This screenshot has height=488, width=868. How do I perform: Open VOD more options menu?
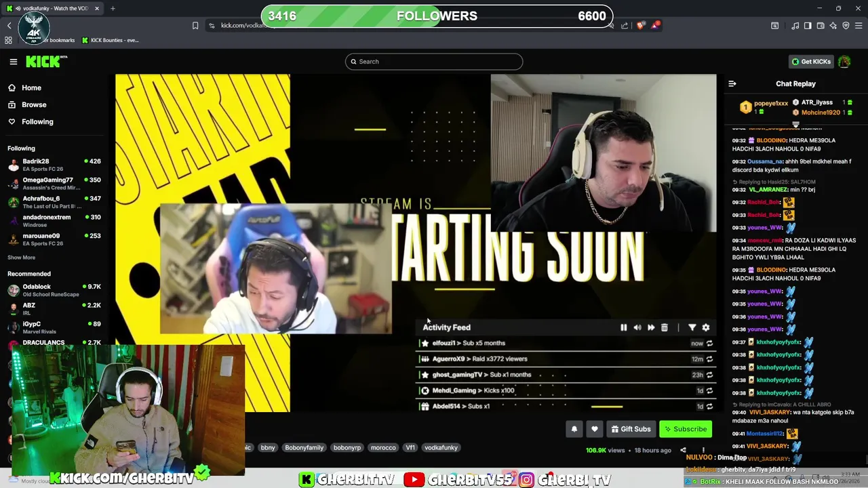click(703, 450)
